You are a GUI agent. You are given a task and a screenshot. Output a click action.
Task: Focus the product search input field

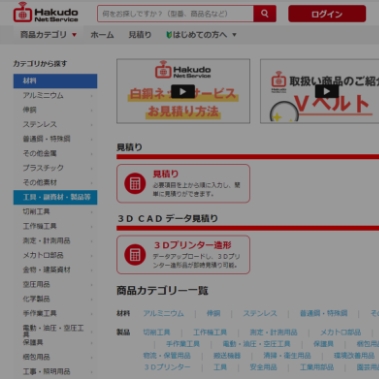tap(176, 14)
